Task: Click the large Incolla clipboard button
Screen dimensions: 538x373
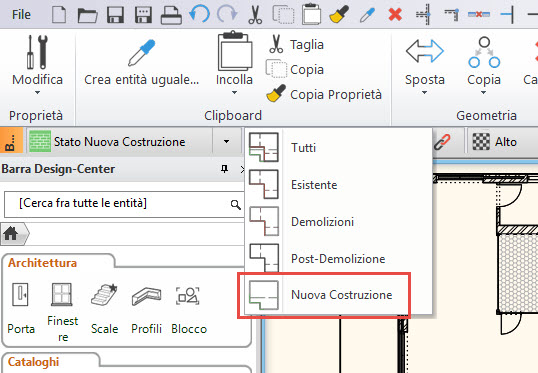Action: point(235,51)
